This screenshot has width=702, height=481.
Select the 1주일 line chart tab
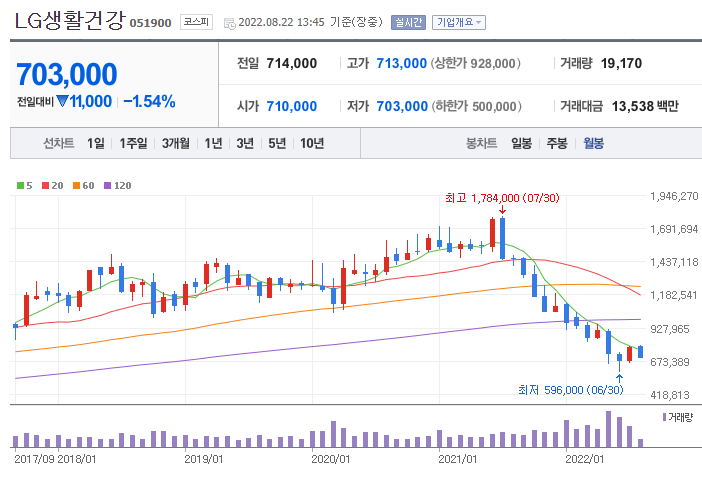click(x=133, y=143)
